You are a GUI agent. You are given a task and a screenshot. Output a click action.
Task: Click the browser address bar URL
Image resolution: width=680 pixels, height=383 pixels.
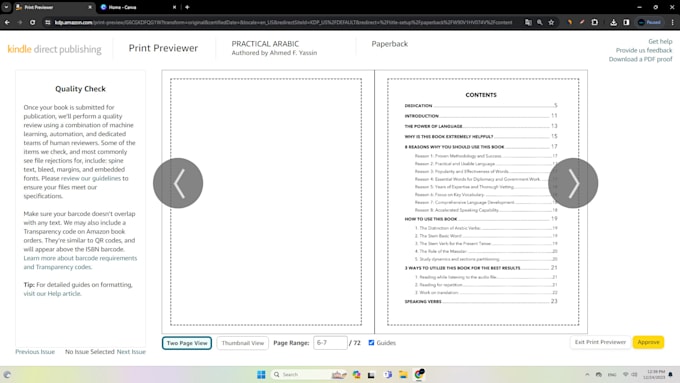pos(283,22)
